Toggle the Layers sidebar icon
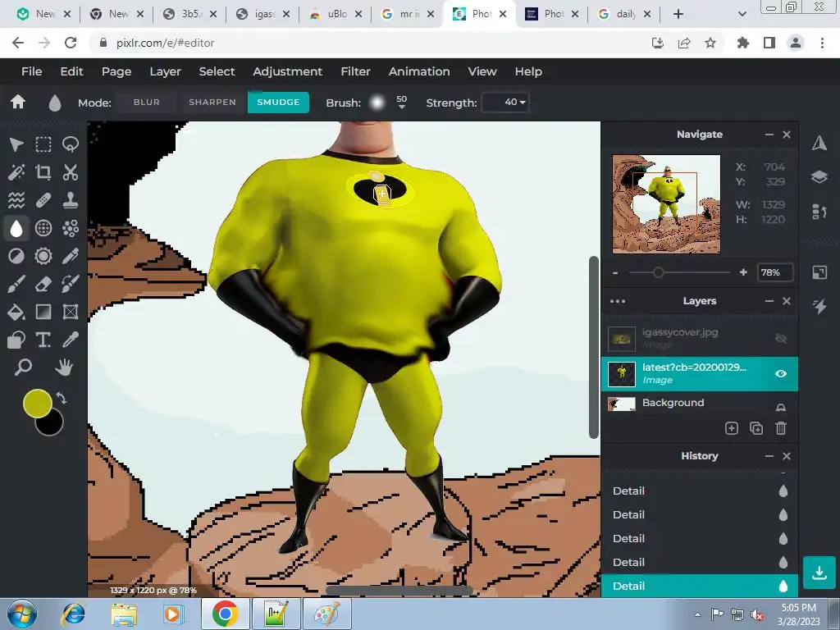840x630 pixels. click(x=819, y=177)
